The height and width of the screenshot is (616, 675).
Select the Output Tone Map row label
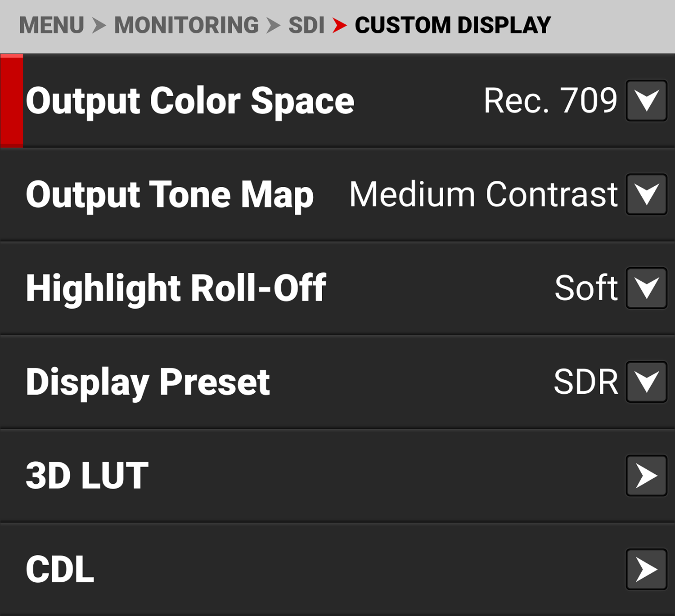tap(170, 195)
